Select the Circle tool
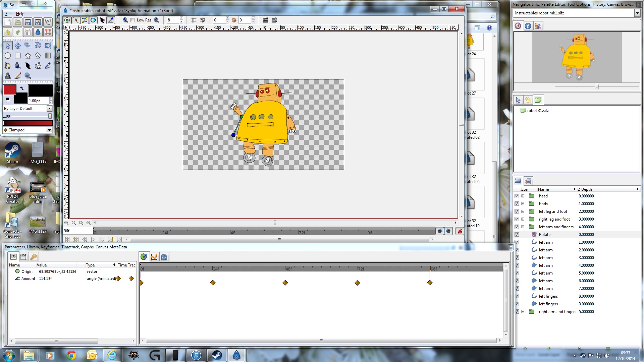This screenshot has width=644, height=362. [x=8, y=56]
